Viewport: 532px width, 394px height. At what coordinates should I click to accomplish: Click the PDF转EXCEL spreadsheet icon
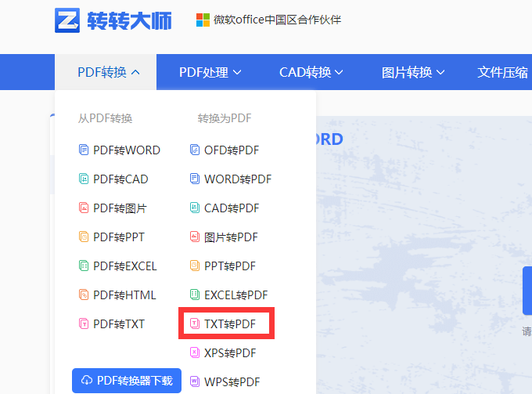pos(84,266)
